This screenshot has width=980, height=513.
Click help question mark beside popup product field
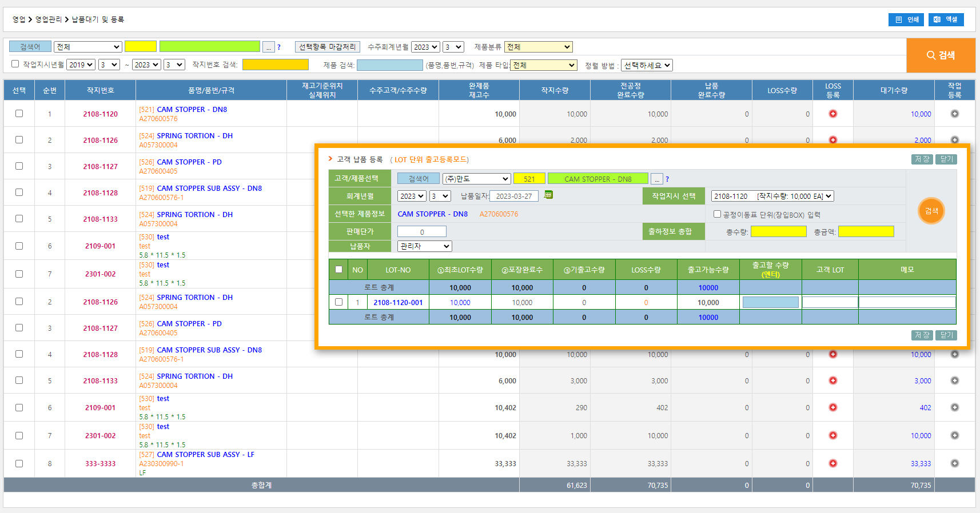click(667, 179)
